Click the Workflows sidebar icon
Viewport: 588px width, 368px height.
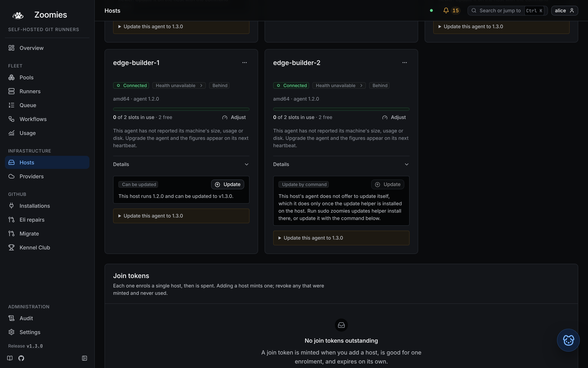[11, 119]
